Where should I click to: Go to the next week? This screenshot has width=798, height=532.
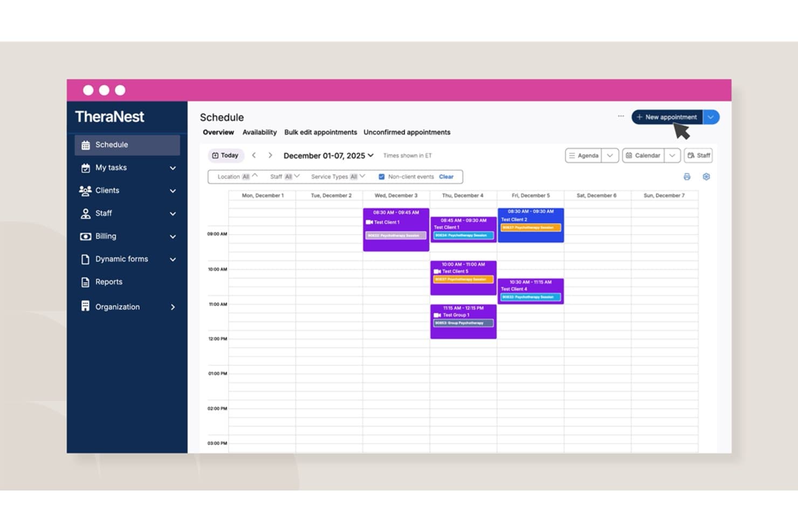pyautogui.click(x=270, y=156)
